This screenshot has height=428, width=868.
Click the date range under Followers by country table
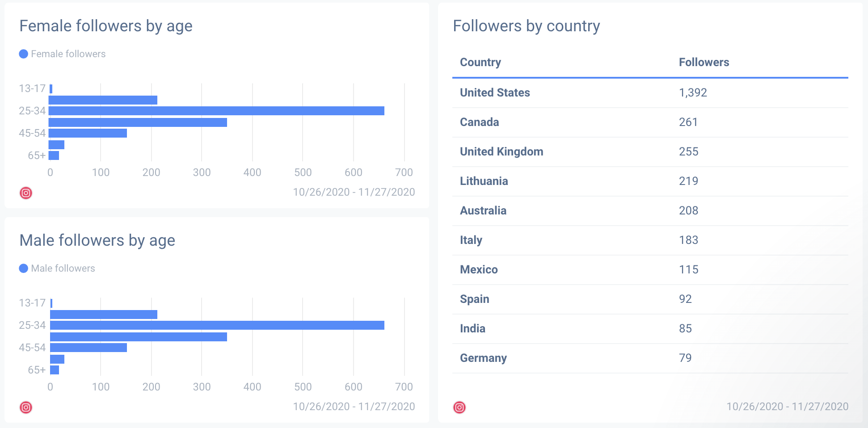[787, 407]
